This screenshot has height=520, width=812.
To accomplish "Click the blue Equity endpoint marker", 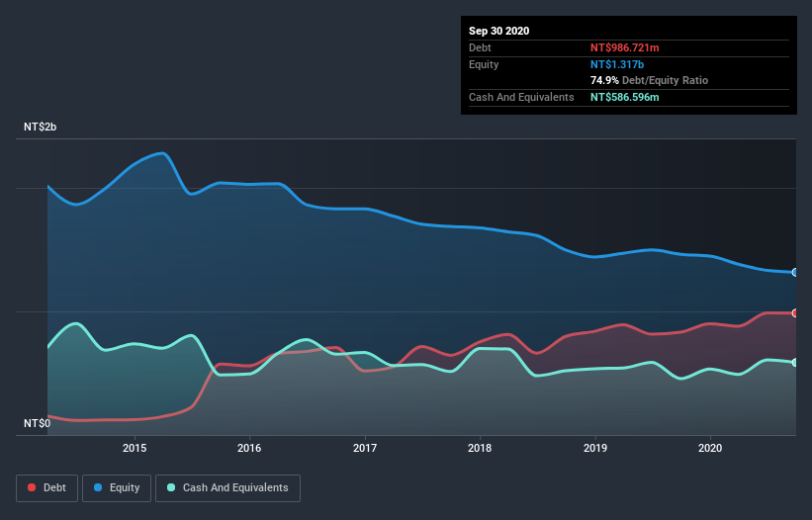I will (795, 272).
